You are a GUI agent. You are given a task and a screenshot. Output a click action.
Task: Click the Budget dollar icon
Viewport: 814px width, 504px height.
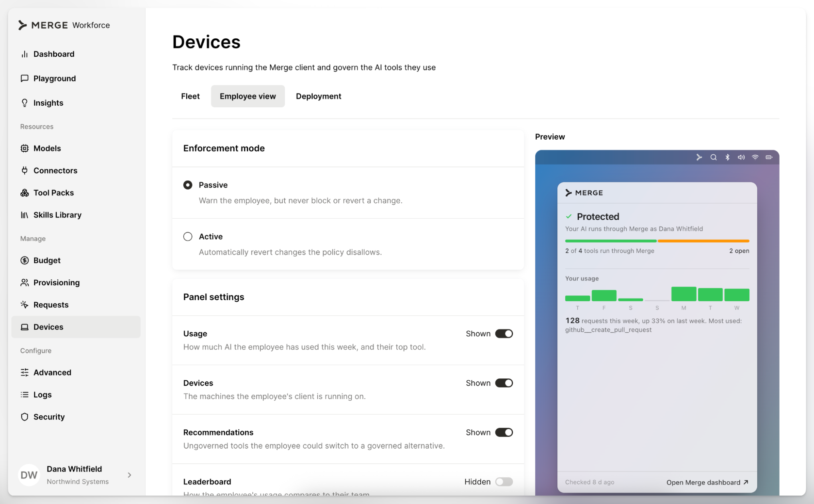click(x=24, y=260)
